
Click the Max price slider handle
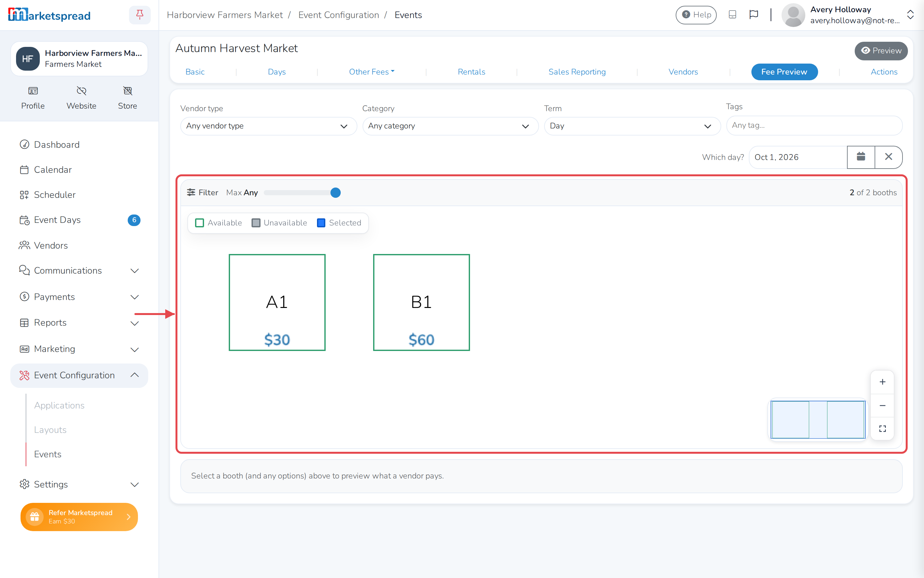pyautogui.click(x=335, y=193)
